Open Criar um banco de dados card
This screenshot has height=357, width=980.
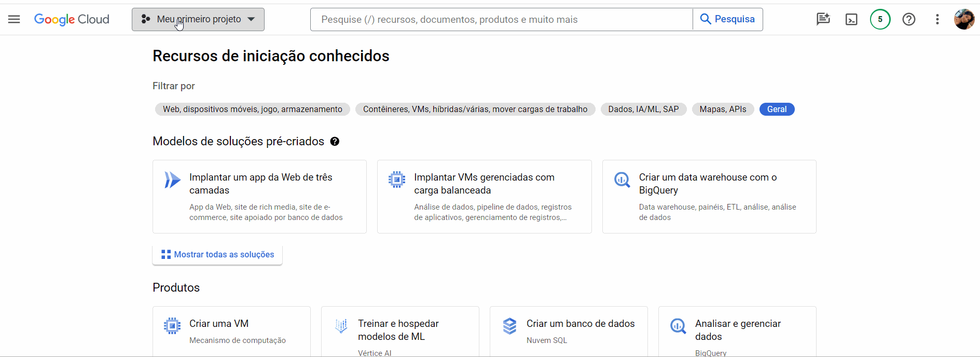click(x=569, y=332)
